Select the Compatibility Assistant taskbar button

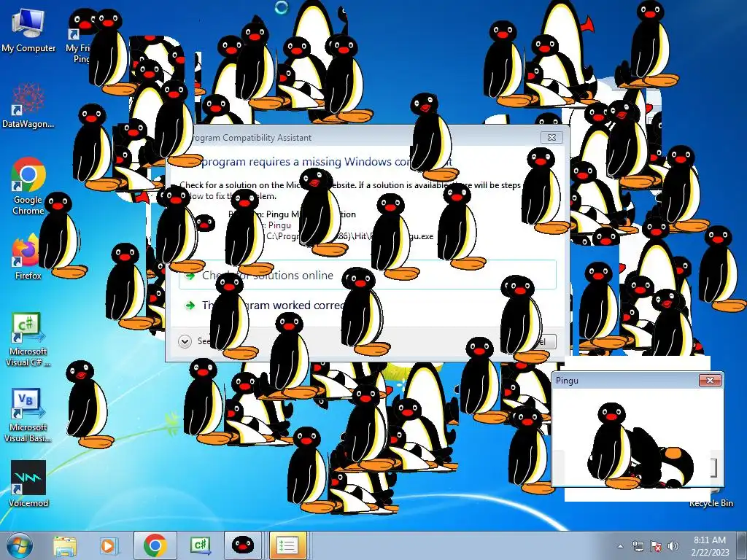coord(287,545)
